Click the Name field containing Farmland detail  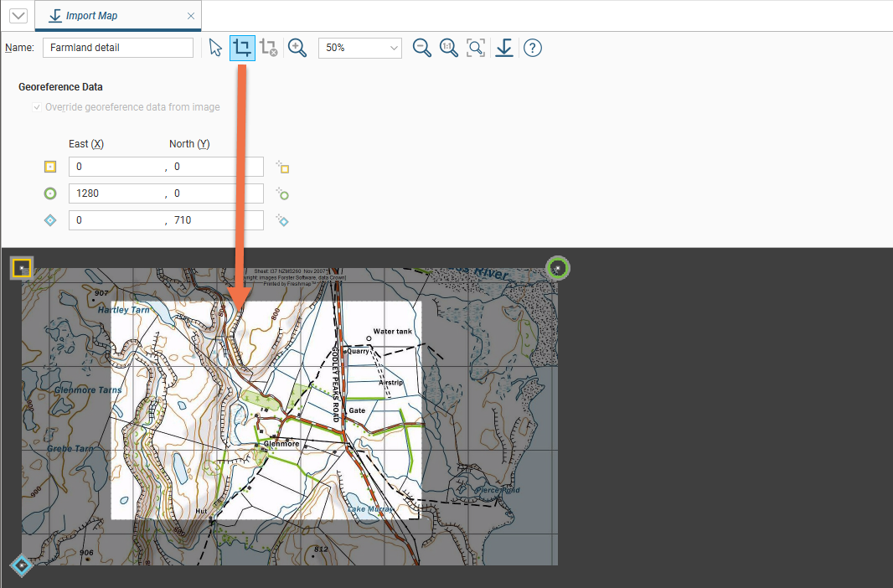pos(118,48)
